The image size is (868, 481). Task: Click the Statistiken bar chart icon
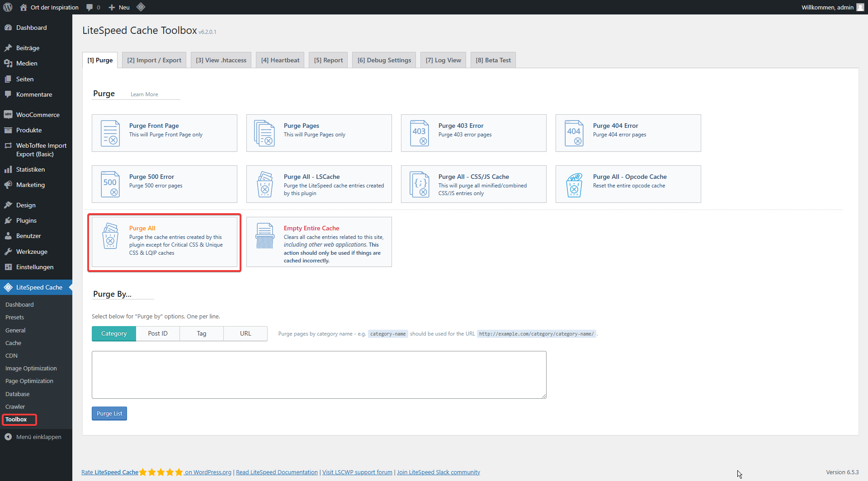(x=8, y=169)
